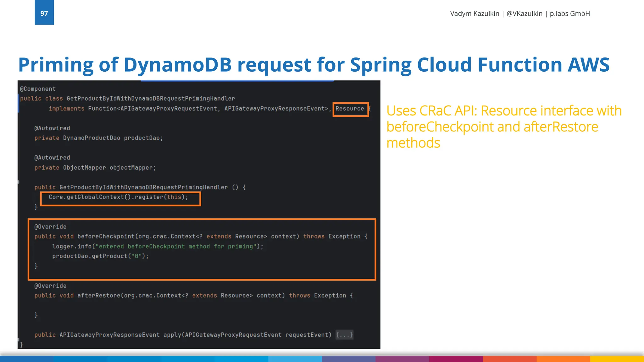
Task: Click the '@Override' annotation above afterRestore
Action: (50, 286)
